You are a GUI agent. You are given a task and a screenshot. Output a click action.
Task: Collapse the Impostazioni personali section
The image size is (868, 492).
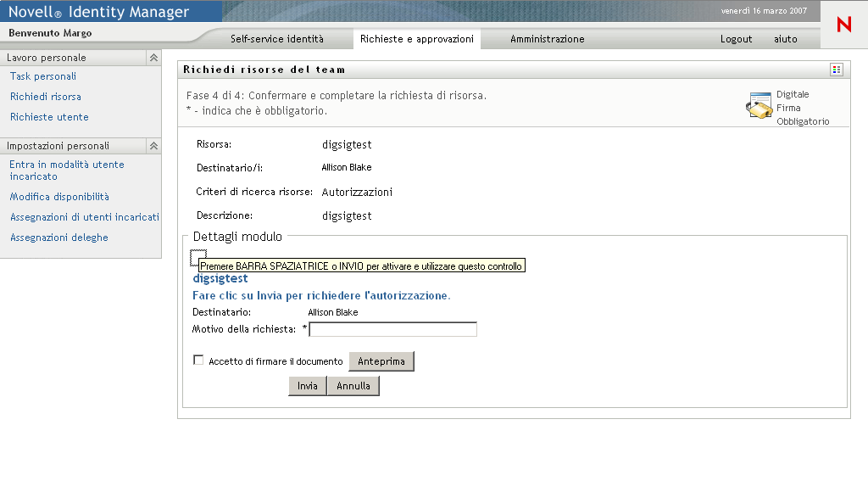(x=153, y=146)
